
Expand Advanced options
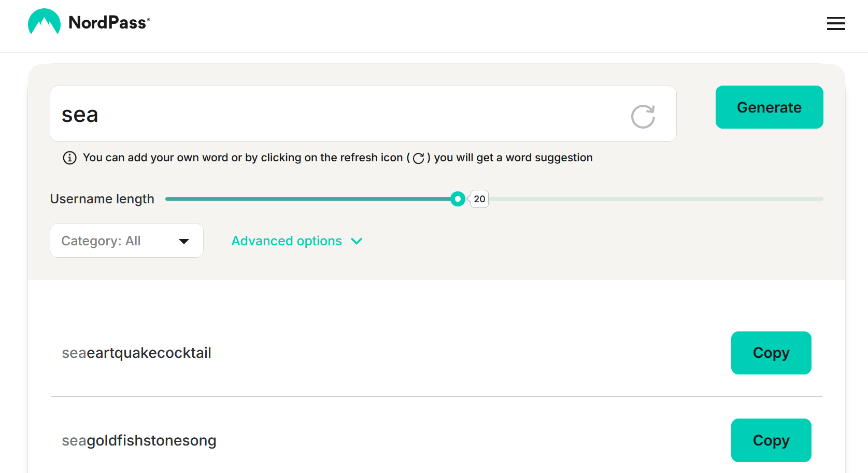(x=287, y=241)
